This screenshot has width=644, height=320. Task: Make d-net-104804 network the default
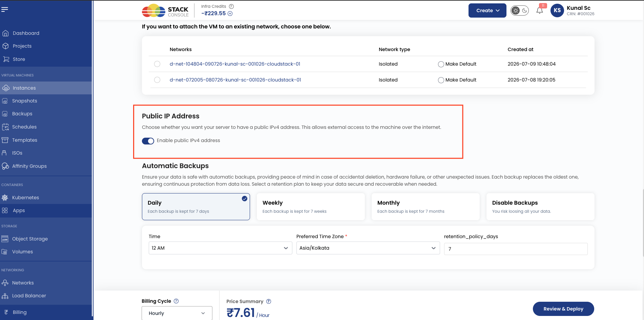(441, 64)
